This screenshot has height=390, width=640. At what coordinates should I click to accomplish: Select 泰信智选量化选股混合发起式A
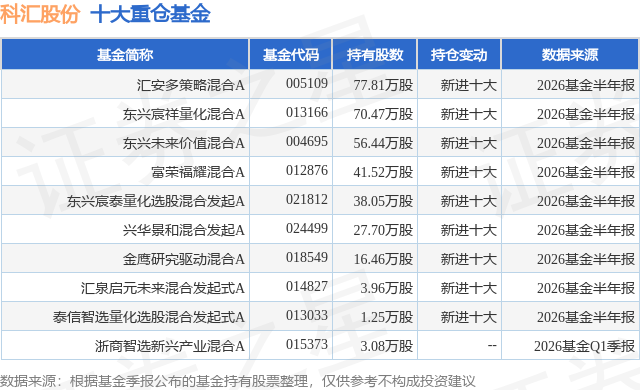[x=149, y=317]
